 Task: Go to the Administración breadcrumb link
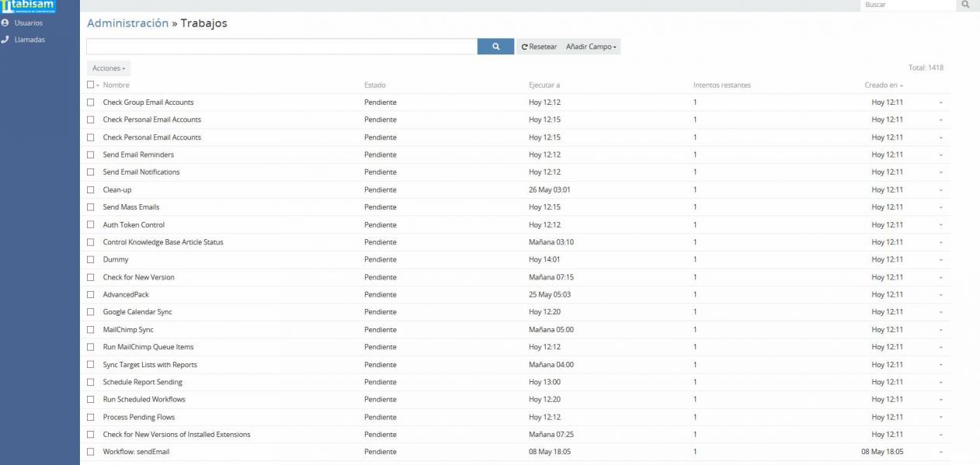coord(127,23)
